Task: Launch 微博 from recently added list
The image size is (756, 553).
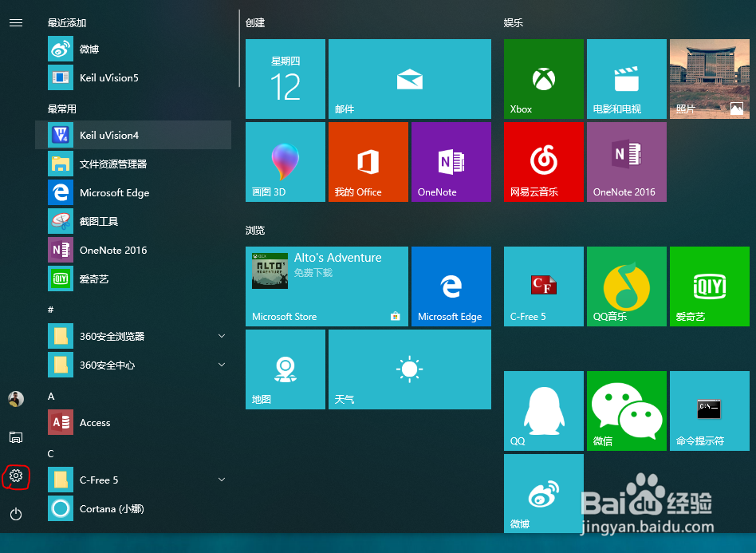Action: point(133,49)
